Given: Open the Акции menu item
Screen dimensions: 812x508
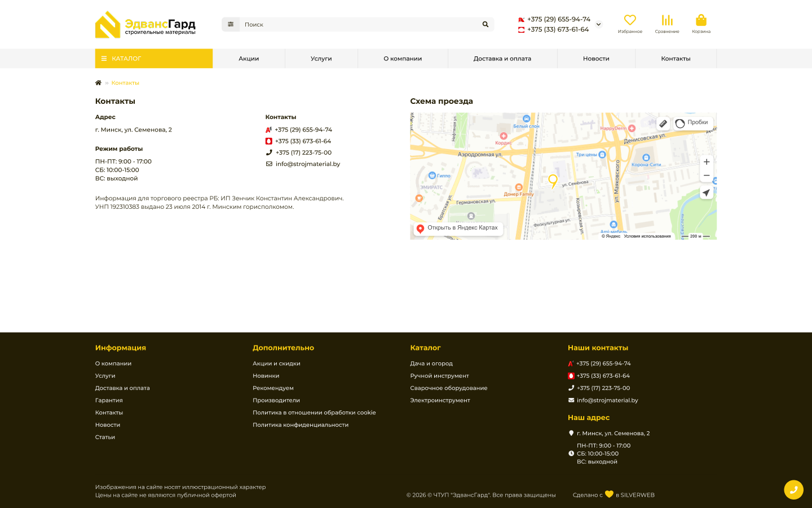Looking at the screenshot, I should [x=249, y=59].
